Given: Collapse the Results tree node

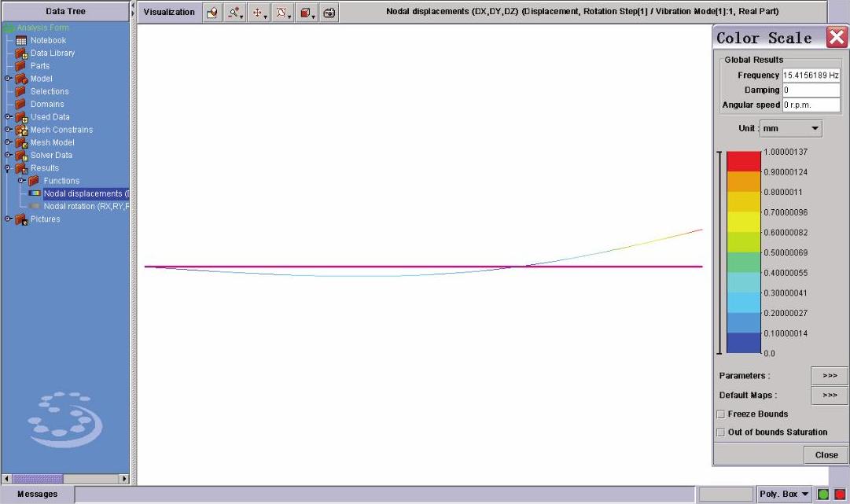Looking at the screenshot, I should (8, 168).
